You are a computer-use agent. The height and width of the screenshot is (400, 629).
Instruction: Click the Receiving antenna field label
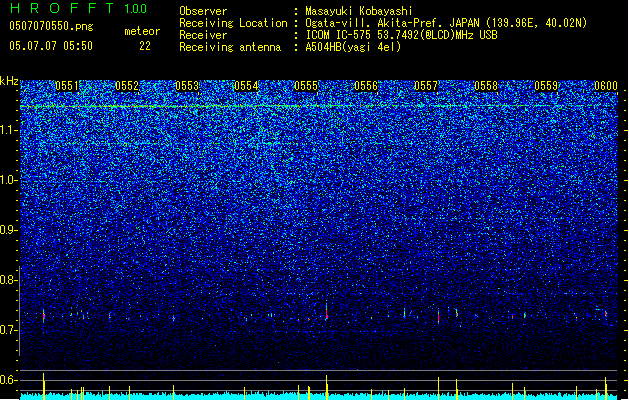[230, 47]
